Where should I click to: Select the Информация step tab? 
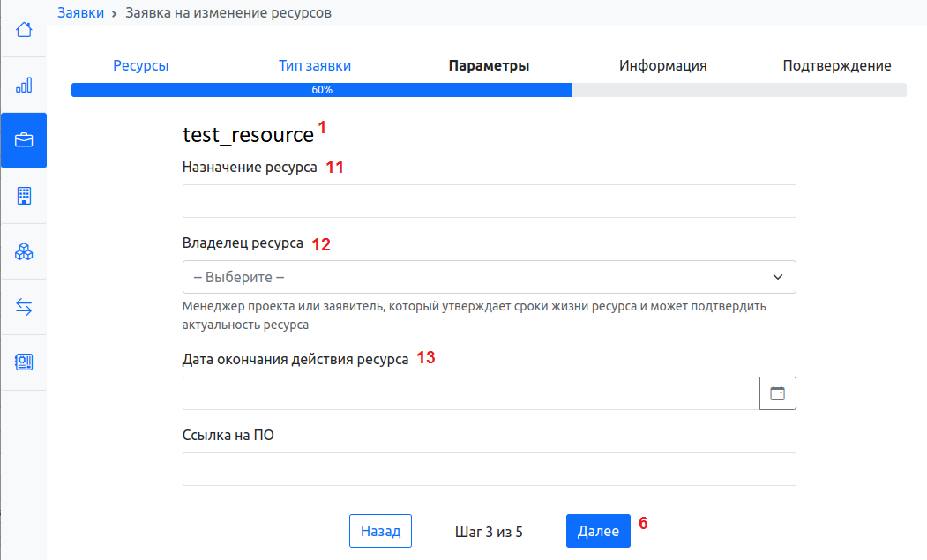(662, 65)
